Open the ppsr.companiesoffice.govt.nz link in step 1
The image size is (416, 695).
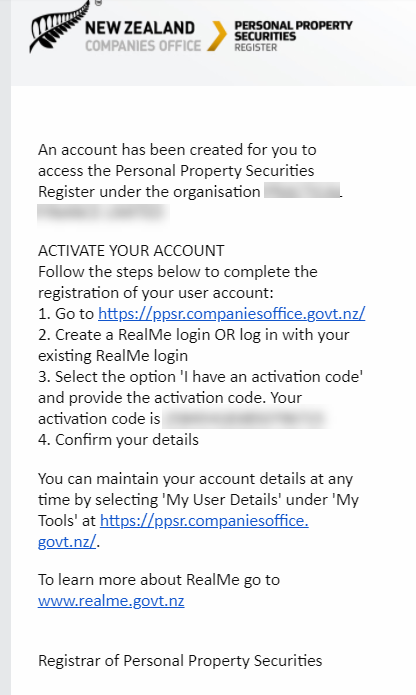click(x=232, y=313)
